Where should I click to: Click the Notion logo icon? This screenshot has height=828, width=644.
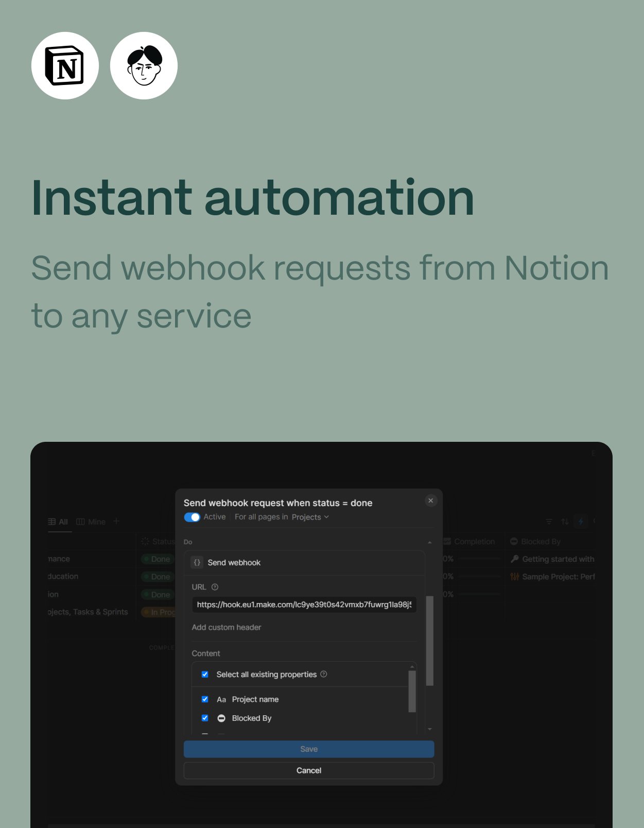65,66
